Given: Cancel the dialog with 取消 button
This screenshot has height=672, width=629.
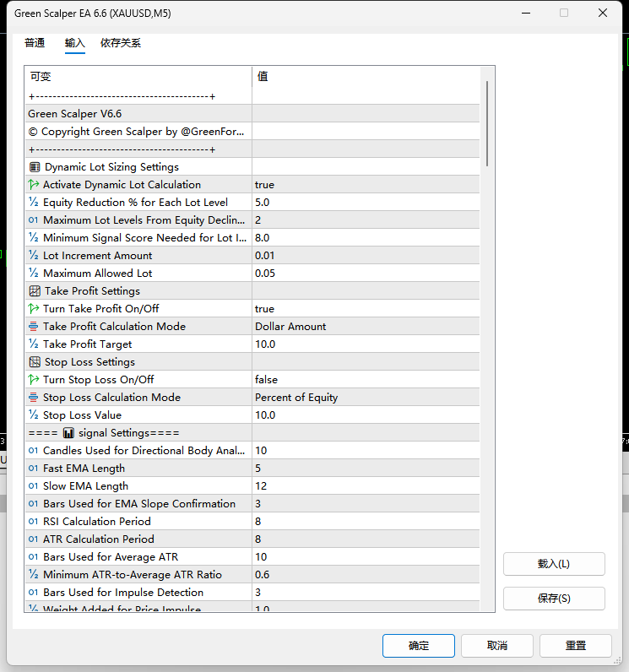Looking at the screenshot, I should [x=497, y=646].
